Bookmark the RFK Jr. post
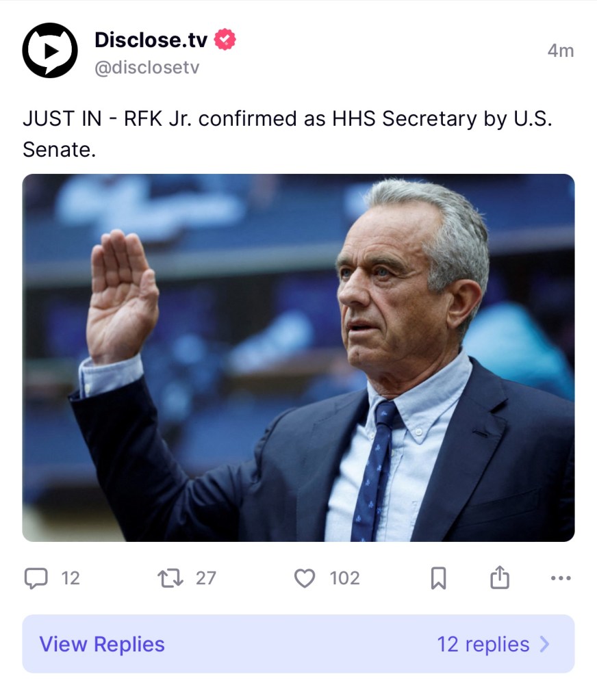Screen dimensions: 597x700 pyautogui.click(x=438, y=579)
